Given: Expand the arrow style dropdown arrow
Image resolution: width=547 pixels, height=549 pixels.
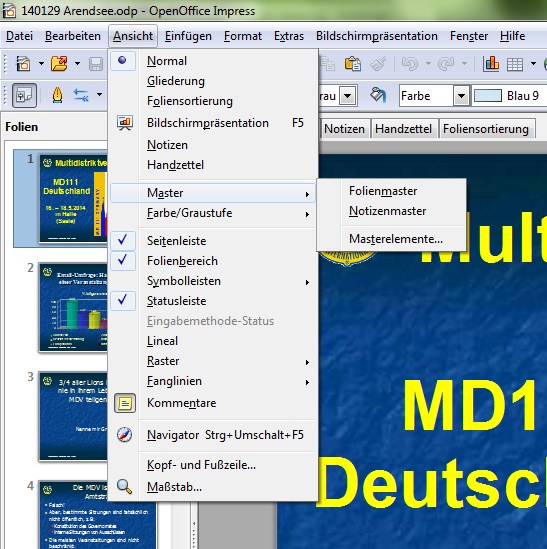Looking at the screenshot, I should [x=99, y=95].
